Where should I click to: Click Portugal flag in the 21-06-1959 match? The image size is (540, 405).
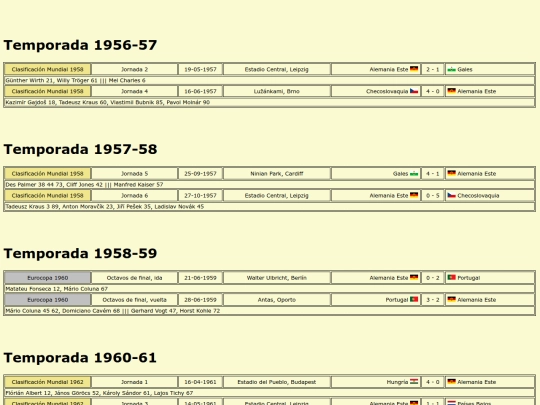click(451, 278)
